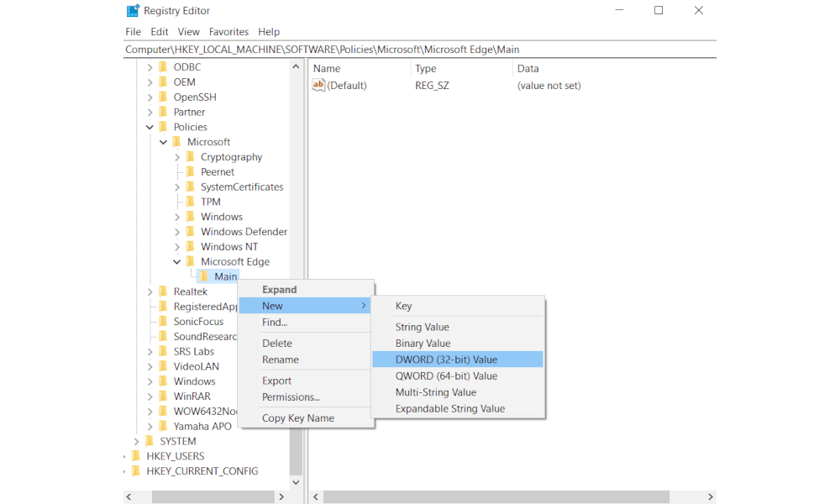Select Export in the context menu
840x504 pixels.
[x=306, y=381]
